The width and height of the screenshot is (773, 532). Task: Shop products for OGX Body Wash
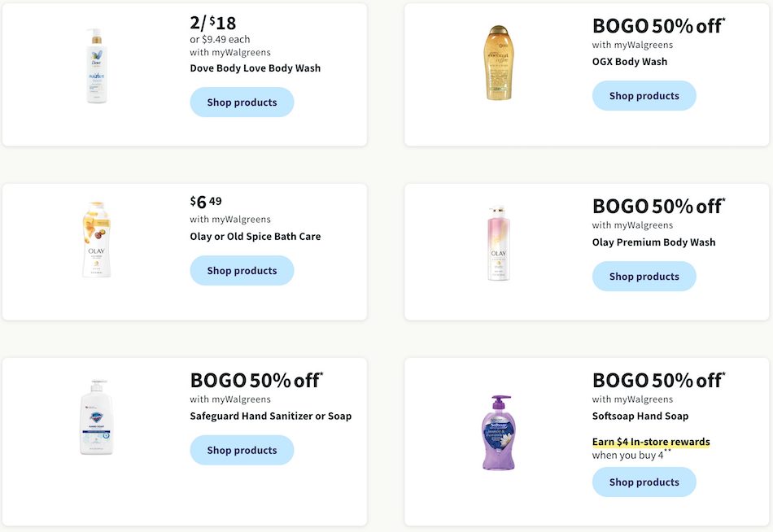[x=644, y=96]
